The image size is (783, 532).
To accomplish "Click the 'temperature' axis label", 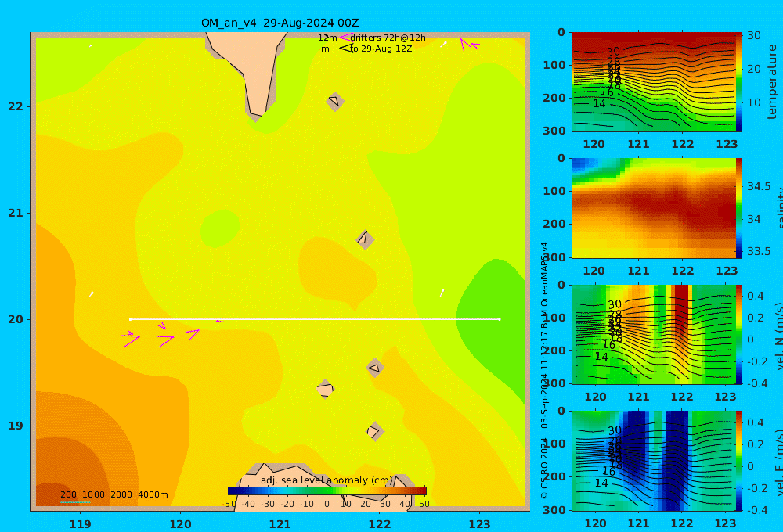I will [772, 82].
